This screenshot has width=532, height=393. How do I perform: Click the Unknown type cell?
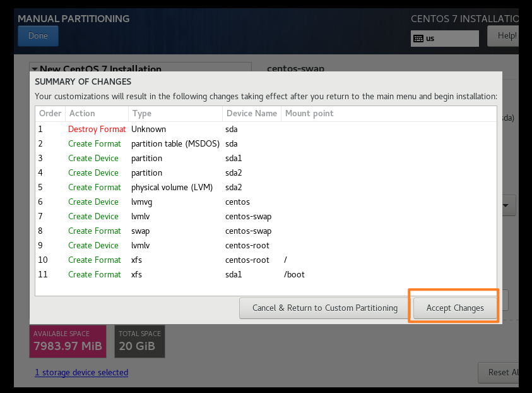point(148,129)
